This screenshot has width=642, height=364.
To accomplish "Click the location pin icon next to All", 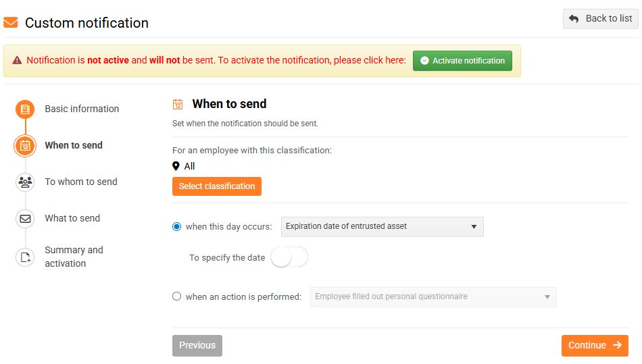I will click(176, 166).
